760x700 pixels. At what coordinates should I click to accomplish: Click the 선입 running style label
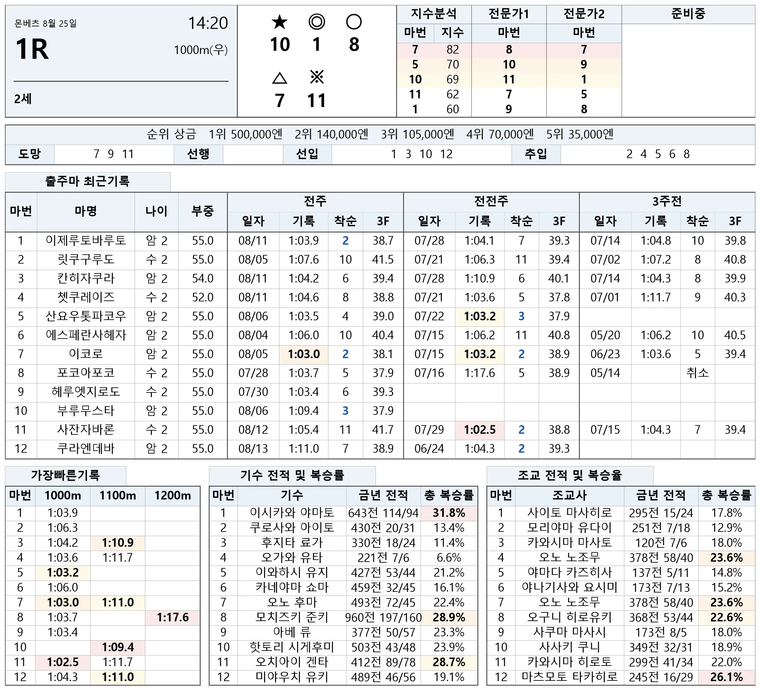pyautogui.click(x=307, y=154)
